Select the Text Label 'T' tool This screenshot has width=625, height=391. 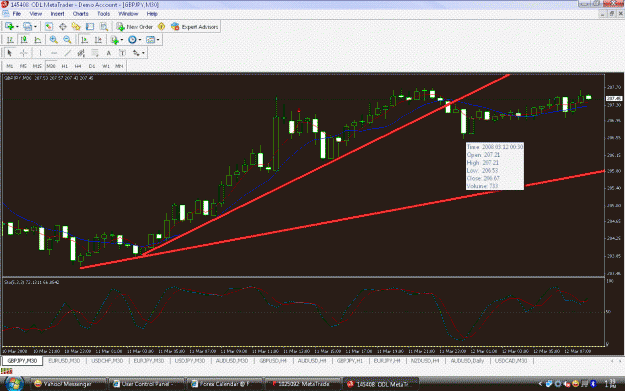pyautogui.click(x=122, y=53)
